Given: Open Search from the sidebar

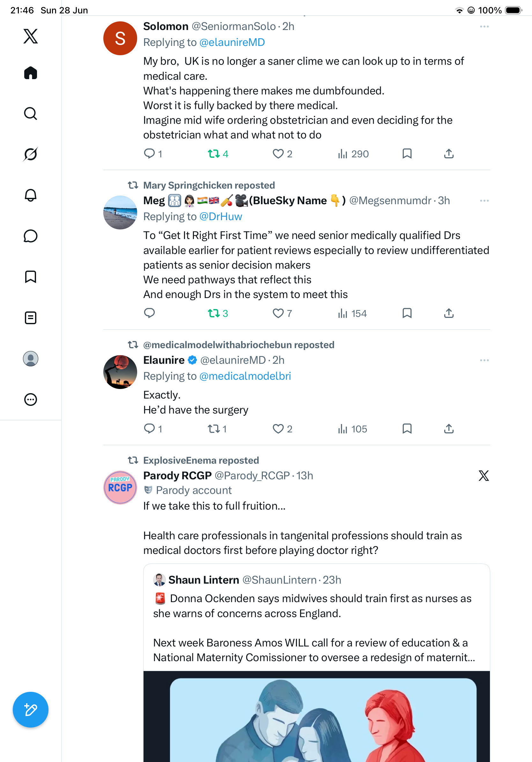Looking at the screenshot, I should (x=31, y=114).
